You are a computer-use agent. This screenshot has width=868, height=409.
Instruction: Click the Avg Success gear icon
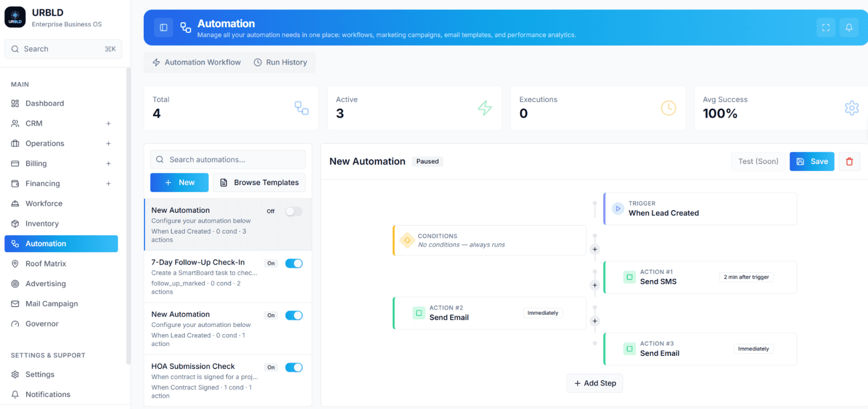click(852, 108)
